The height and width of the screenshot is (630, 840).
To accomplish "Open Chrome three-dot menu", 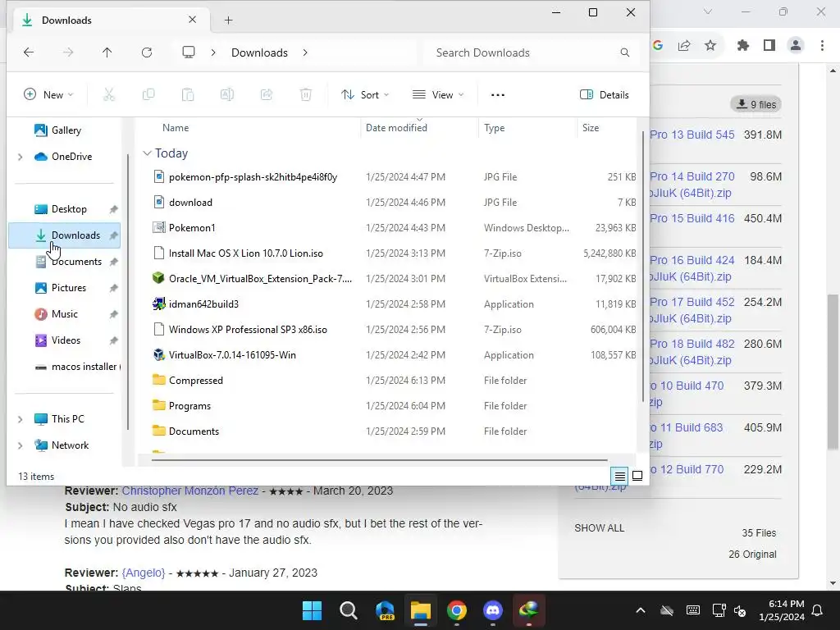I will coord(822,46).
